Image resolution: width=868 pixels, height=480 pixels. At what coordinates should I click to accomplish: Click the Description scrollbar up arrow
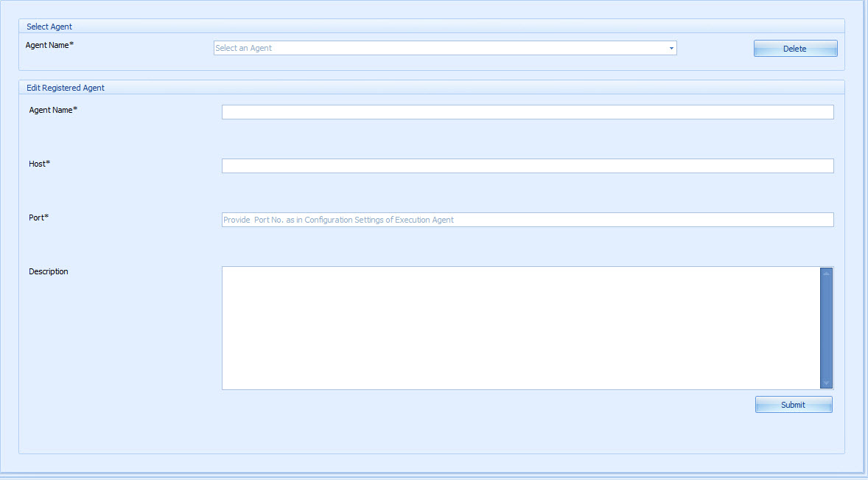click(827, 273)
